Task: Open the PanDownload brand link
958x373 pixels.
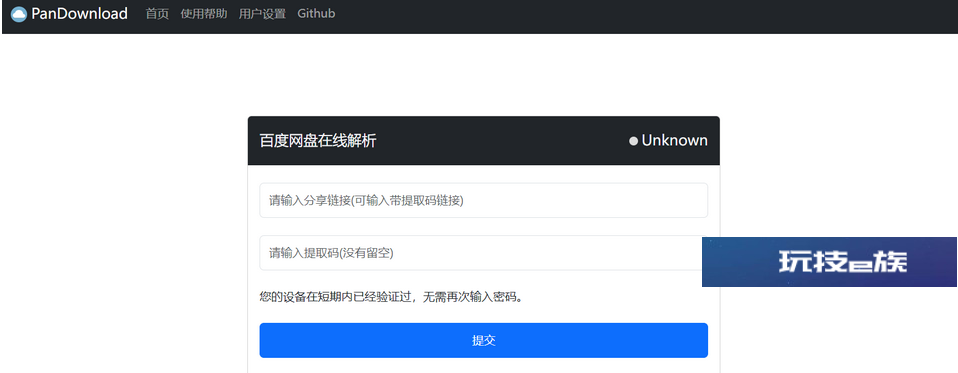Action: click(x=70, y=13)
